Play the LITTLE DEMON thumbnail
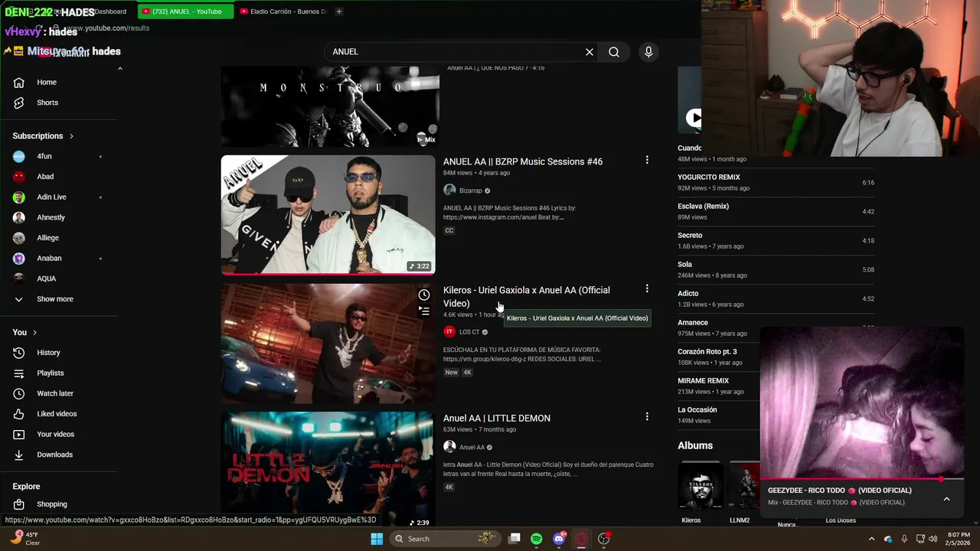Screen dimensions: 980x551 [328, 469]
